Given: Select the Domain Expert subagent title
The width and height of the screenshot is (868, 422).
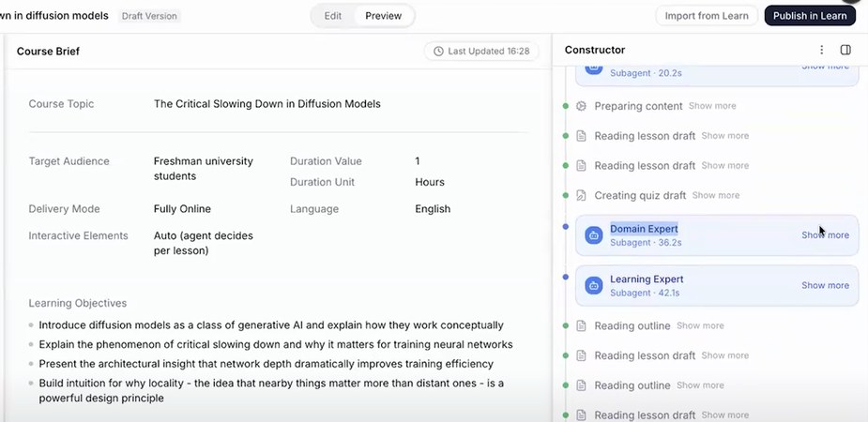Looking at the screenshot, I should (644, 229).
